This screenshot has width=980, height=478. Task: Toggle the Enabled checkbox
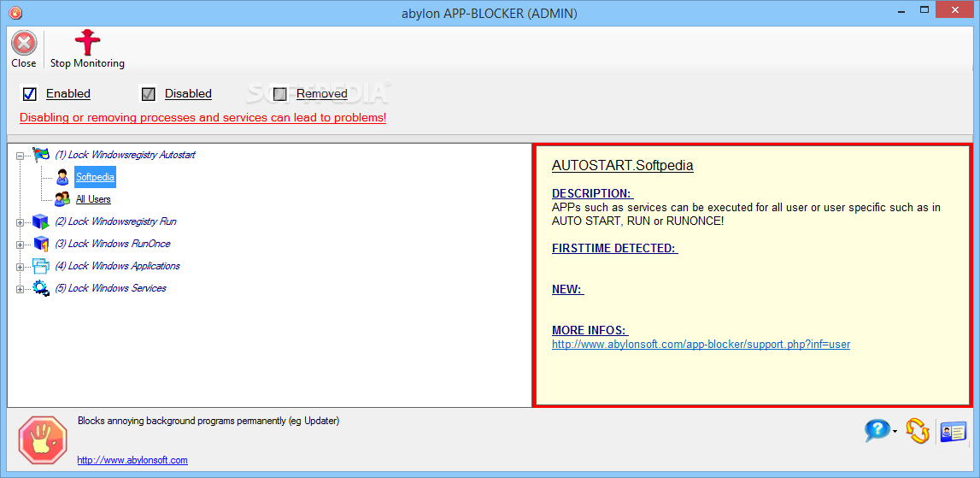[x=29, y=94]
